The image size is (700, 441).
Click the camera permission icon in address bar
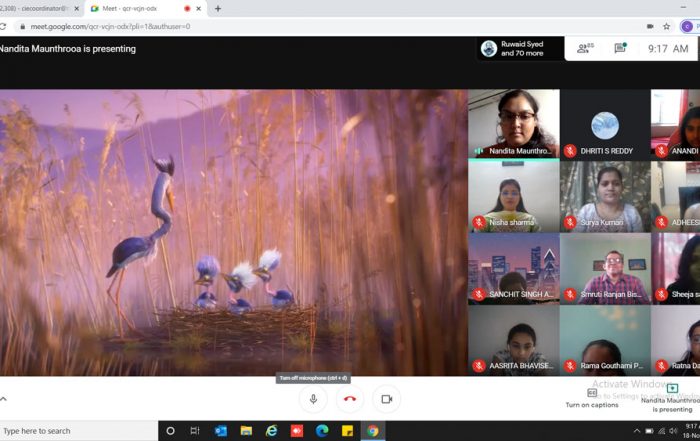(650, 26)
